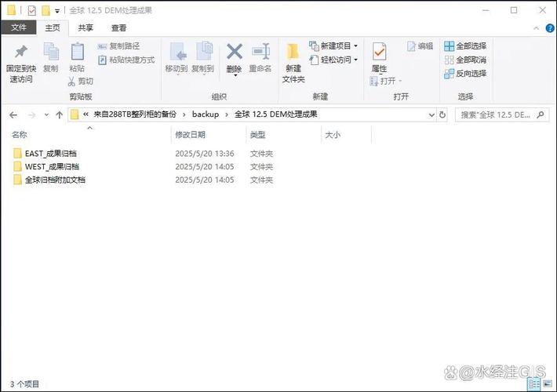This screenshot has height=392, width=557.
Task: Collapse the ribbon with the chevron
Action: click(x=537, y=28)
